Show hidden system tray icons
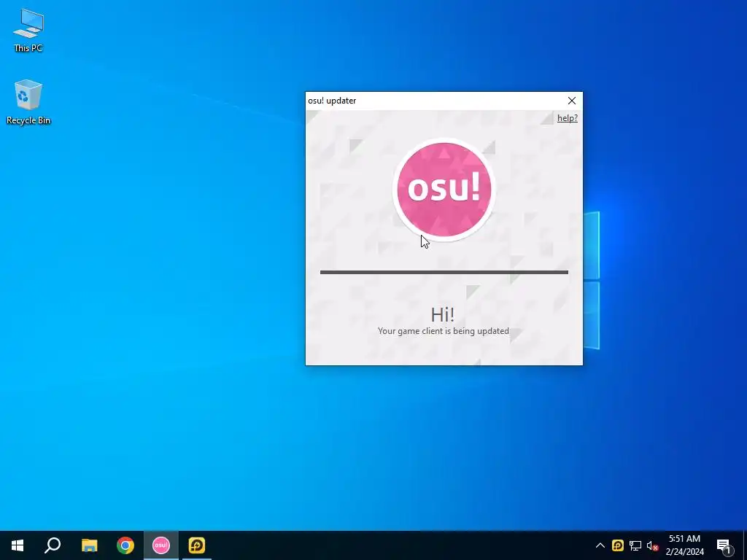Screen dimensions: 747x560 pyautogui.click(x=600, y=545)
